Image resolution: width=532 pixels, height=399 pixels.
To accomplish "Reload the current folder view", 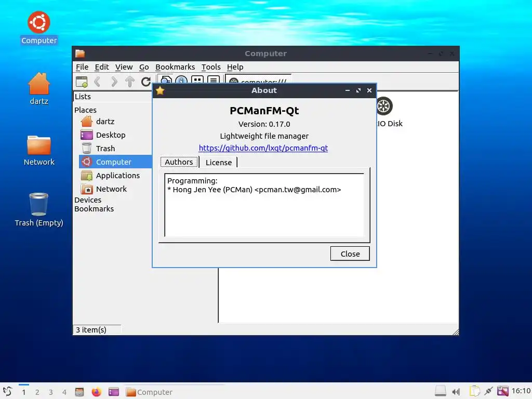I will [x=146, y=82].
